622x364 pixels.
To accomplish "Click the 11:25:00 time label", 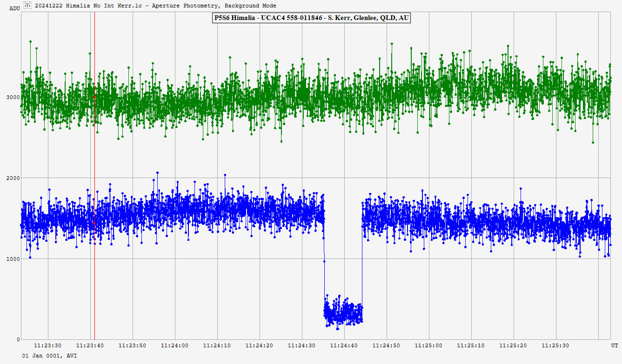I will pos(429,345).
